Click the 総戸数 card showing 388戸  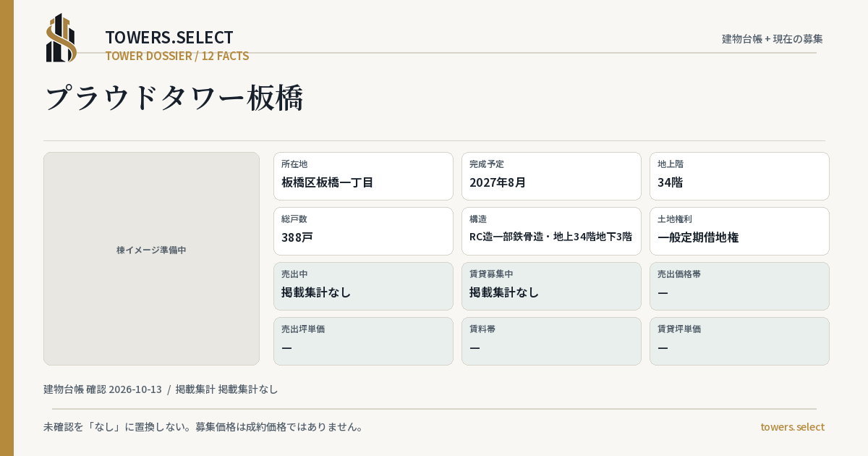click(363, 231)
